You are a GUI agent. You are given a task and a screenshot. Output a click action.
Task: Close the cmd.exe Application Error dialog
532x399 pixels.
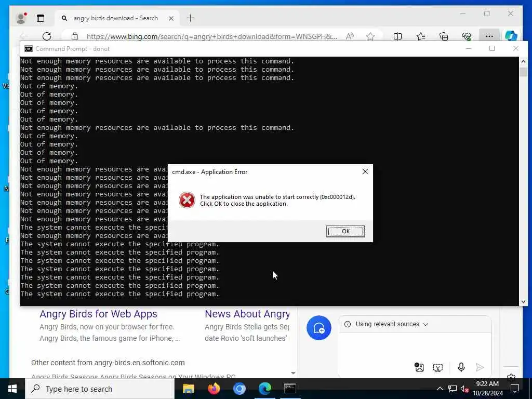click(365, 171)
